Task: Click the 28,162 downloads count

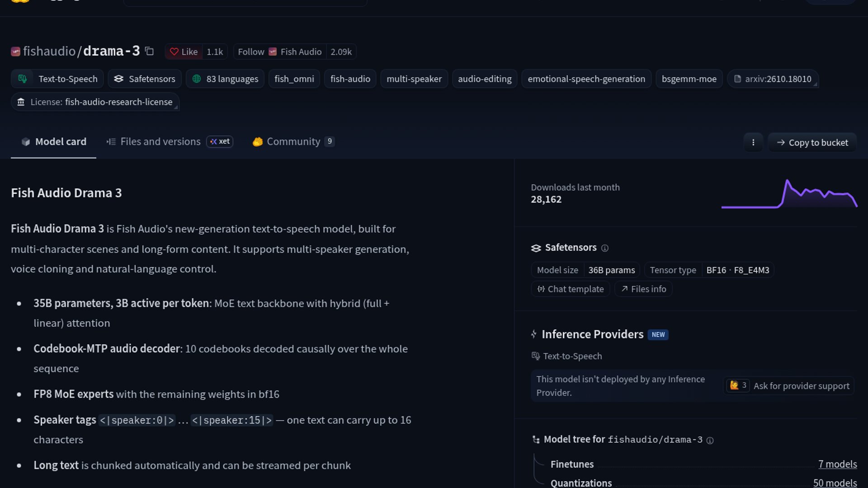Action: (x=546, y=199)
